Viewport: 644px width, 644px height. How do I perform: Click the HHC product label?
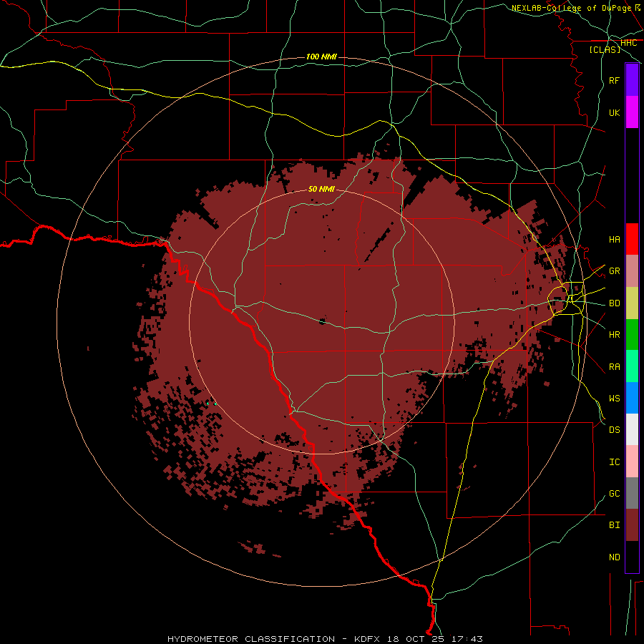tap(628, 43)
